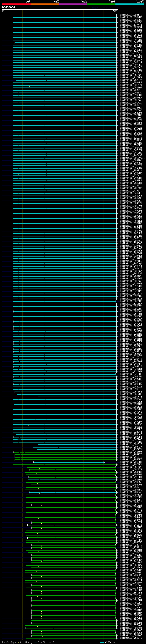
Task: Click the UniRef100_A9PFE8 label
Action: (131, 65)
